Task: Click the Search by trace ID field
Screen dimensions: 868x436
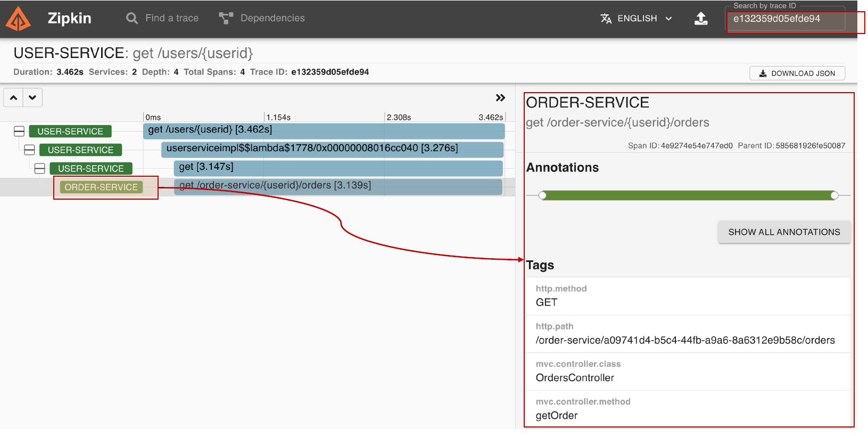Action: tap(786, 19)
